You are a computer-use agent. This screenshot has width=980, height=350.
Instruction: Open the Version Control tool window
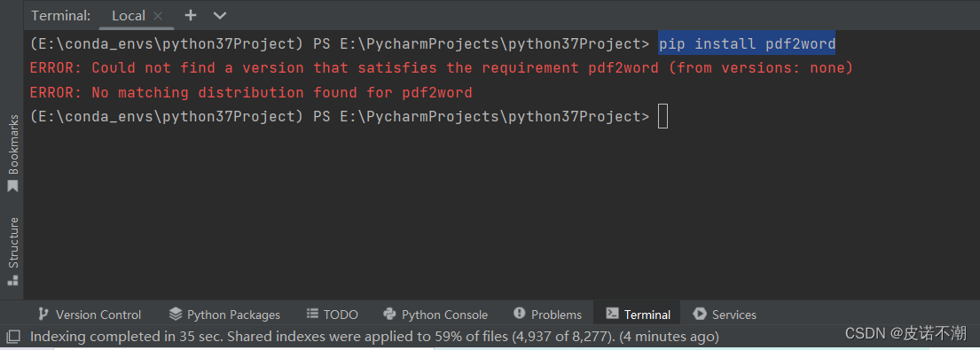point(90,315)
